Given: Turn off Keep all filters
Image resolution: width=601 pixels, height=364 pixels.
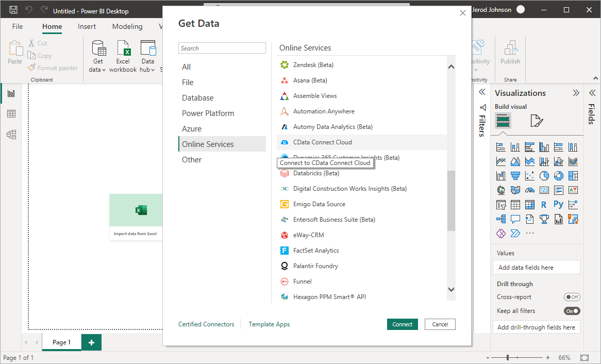Looking at the screenshot, I should pos(572,310).
